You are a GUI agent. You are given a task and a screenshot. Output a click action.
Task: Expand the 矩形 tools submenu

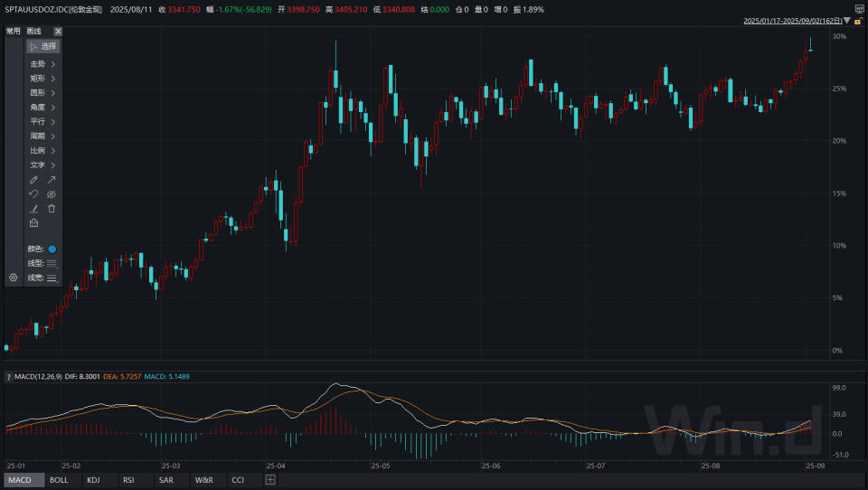(x=43, y=79)
